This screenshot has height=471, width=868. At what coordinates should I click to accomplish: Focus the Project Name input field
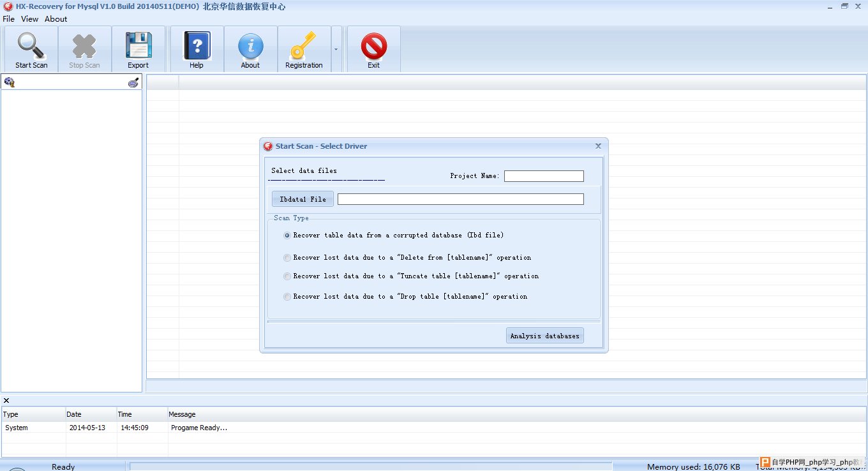click(544, 176)
